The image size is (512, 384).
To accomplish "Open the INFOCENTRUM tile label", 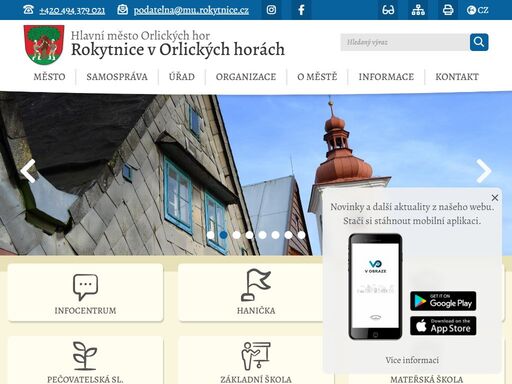I will [x=85, y=311].
